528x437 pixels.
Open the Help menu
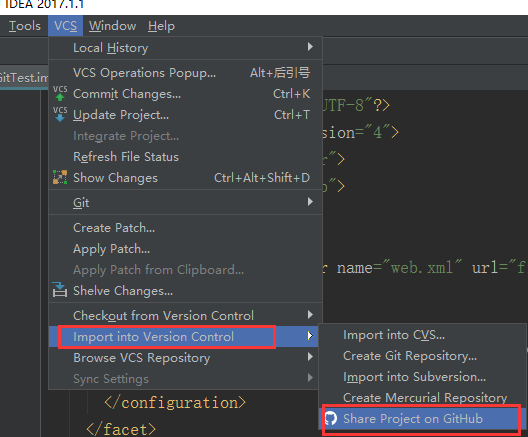[161, 26]
